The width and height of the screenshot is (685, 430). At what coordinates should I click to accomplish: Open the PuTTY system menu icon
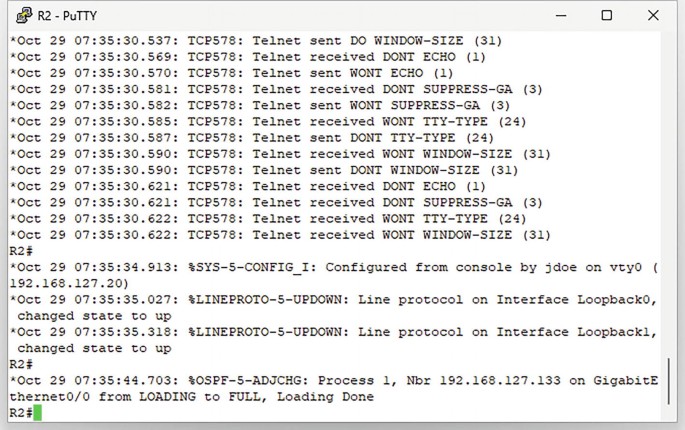24,16
